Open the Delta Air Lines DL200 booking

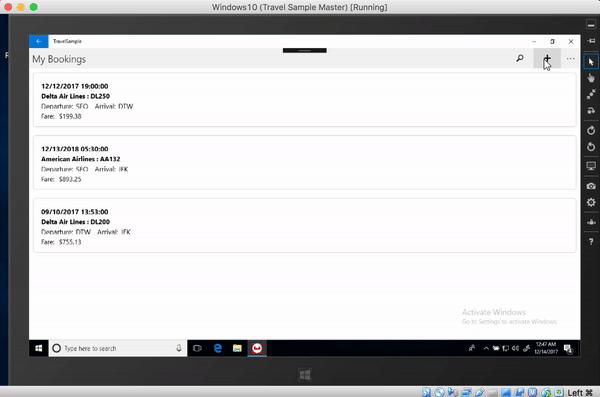305,225
